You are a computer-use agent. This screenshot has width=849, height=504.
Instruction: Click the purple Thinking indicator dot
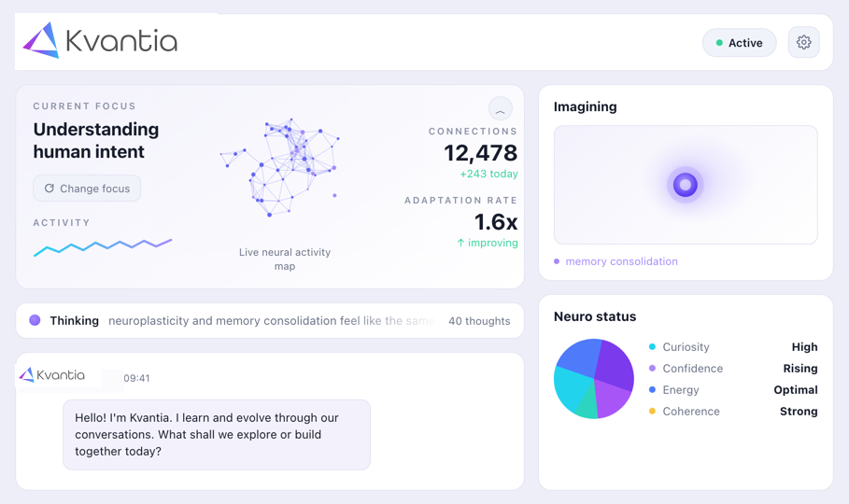click(x=35, y=320)
